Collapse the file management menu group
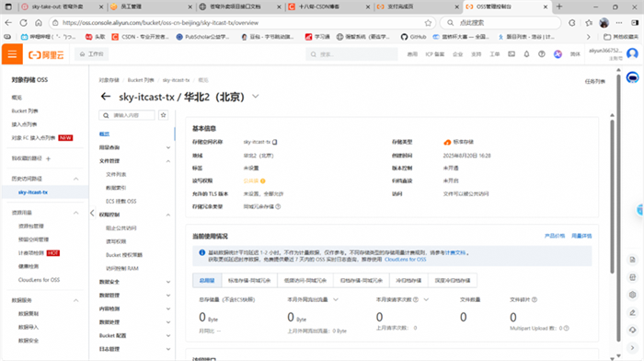The image size is (644, 361). coord(168,161)
